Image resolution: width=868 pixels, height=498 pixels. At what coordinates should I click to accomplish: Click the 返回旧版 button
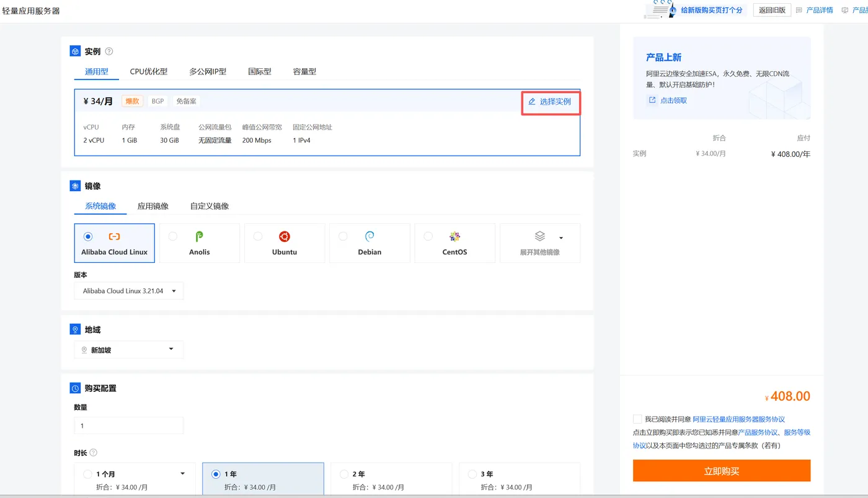tap(772, 10)
